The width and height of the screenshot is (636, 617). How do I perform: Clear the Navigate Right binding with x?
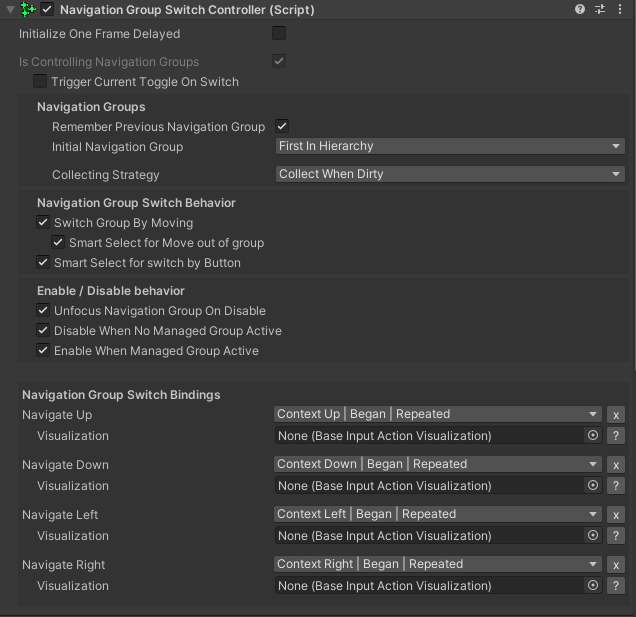pos(616,565)
